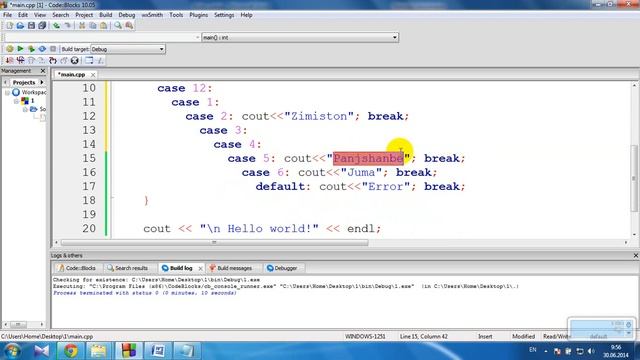Image resolution: width=640 pixels, height=360 pixels.
Task: Switch to the Projects management tab
Action: click(x=24, y=82)
